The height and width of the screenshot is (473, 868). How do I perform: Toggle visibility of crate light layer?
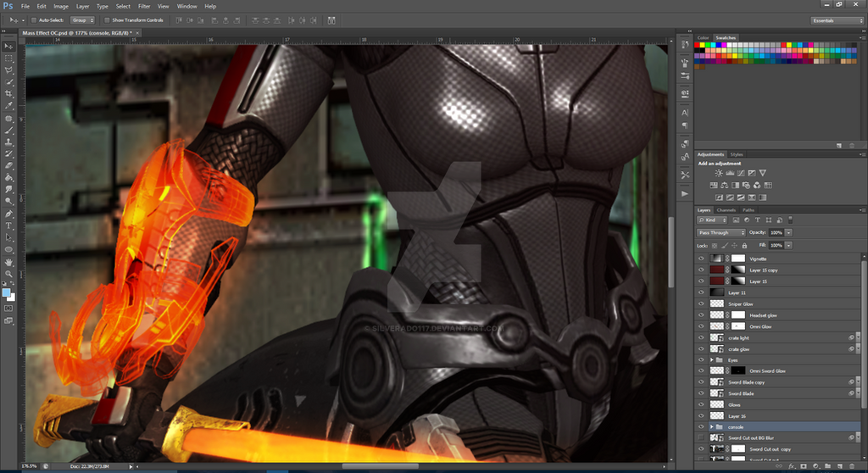click(701, 338)
